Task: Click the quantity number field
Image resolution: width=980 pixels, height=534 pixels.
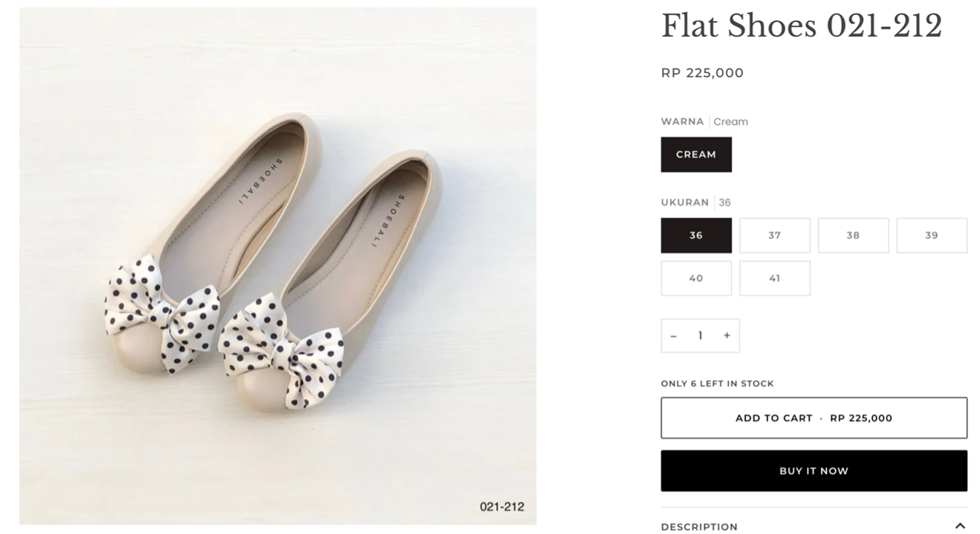Action: (700, 336)
